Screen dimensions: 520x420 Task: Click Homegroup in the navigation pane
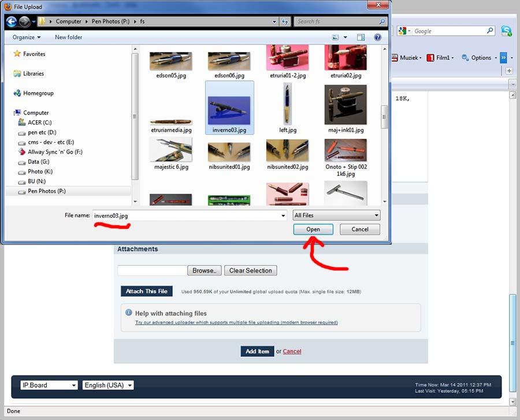[38, 94]
